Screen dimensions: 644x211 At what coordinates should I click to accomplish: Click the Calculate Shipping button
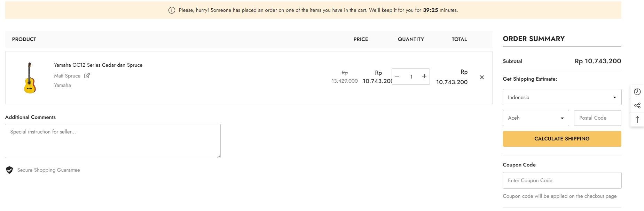562,139
